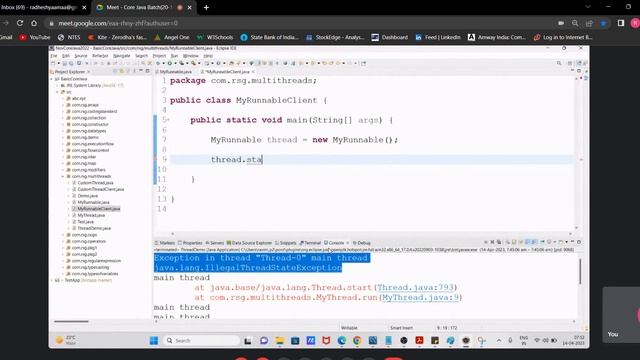Open browser tab search dropdown
Image resolution: width=640 pixels, height=360 pixels.
[588, 7]
